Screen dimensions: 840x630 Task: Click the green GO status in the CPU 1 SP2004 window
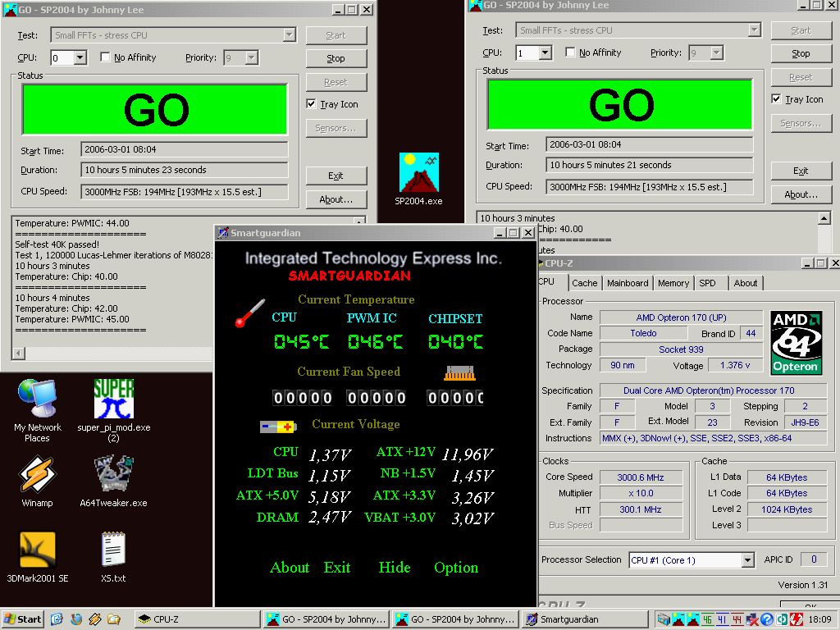coord(620,104)
